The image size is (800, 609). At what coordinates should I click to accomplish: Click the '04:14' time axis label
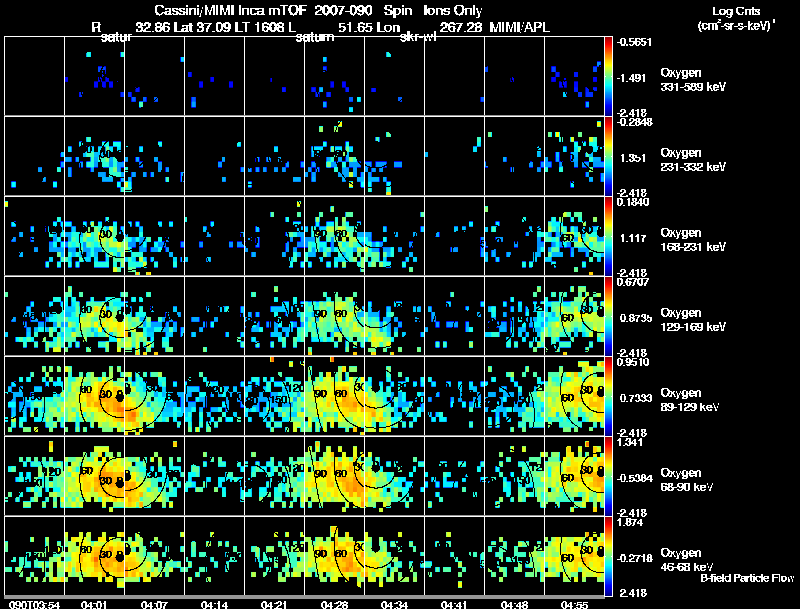(x=214, y=605)
